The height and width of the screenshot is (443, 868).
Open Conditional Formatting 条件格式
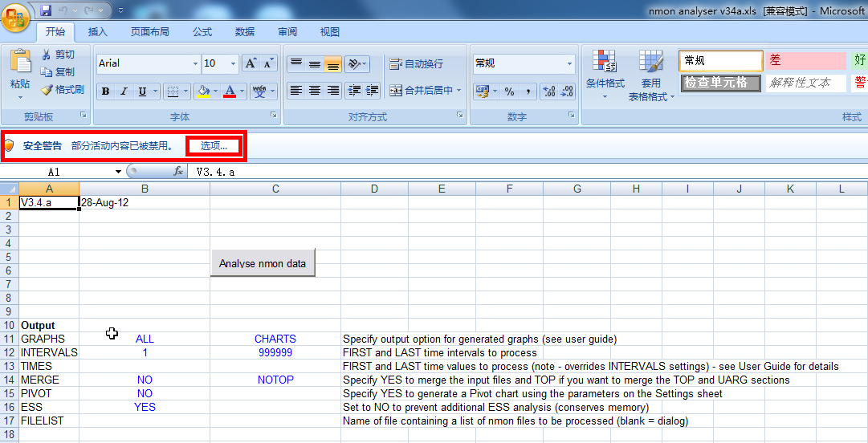click(605, 75)
